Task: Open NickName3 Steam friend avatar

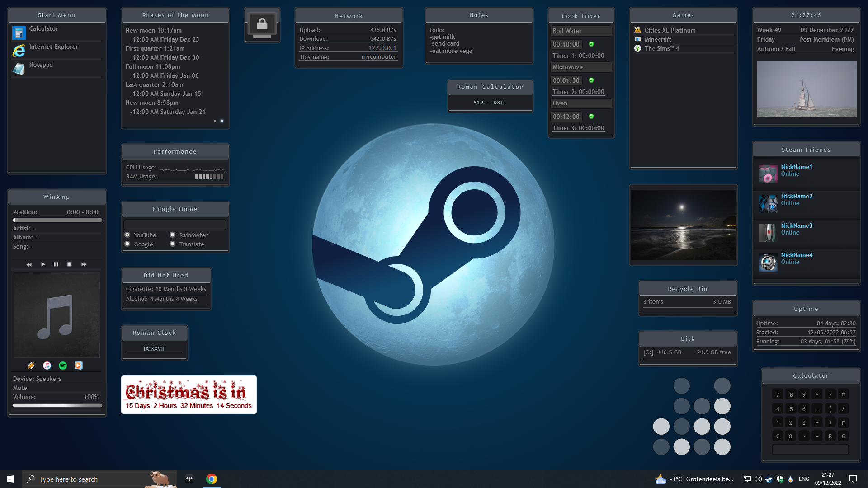Action: tap(768, 233)
